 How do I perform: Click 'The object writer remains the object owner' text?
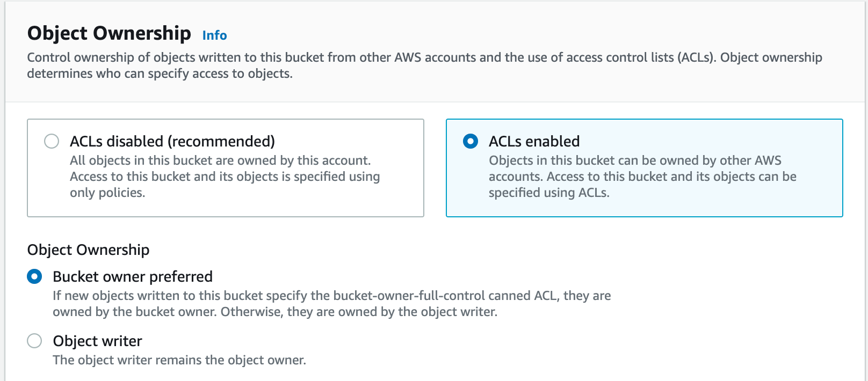click(x=179, y=360)
